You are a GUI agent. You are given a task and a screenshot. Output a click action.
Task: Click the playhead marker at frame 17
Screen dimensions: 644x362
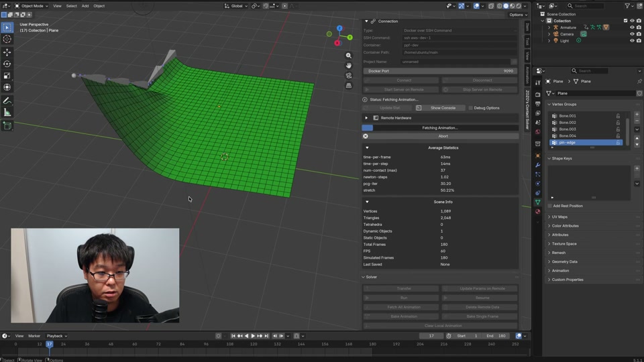pos(49,344)
